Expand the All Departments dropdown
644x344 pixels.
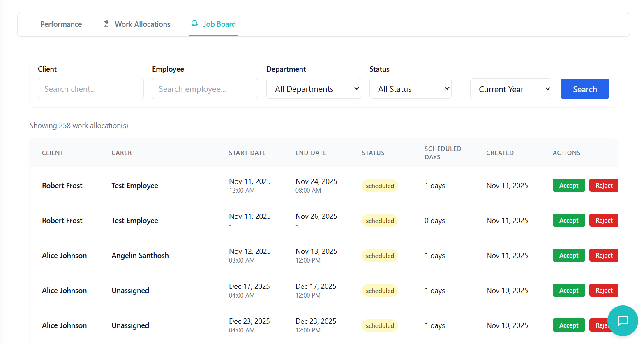coord(314,88)
